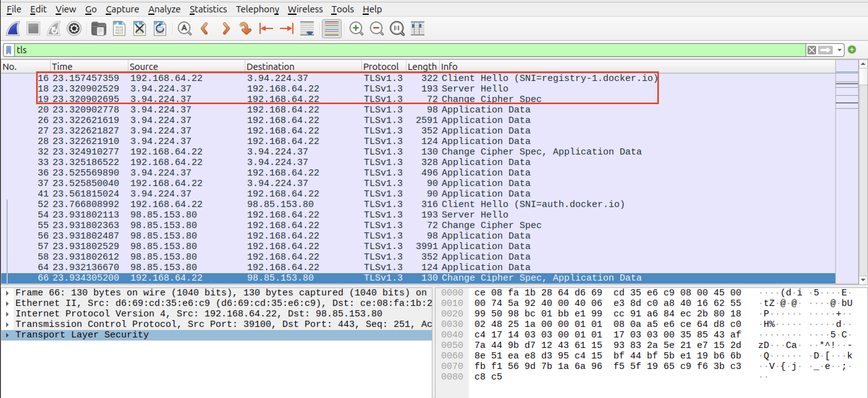Open the Statistics menu
Viewport: 868px width, 398px height.
208,9
